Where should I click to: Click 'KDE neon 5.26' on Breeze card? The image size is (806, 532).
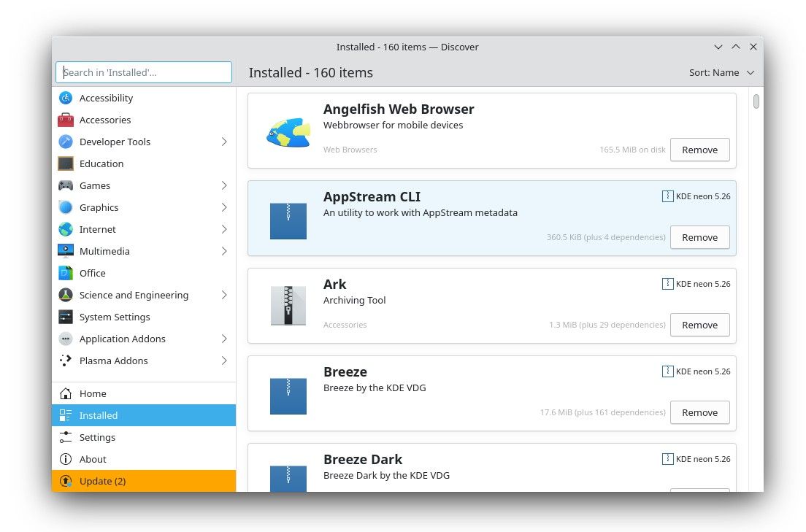(702, 371)
